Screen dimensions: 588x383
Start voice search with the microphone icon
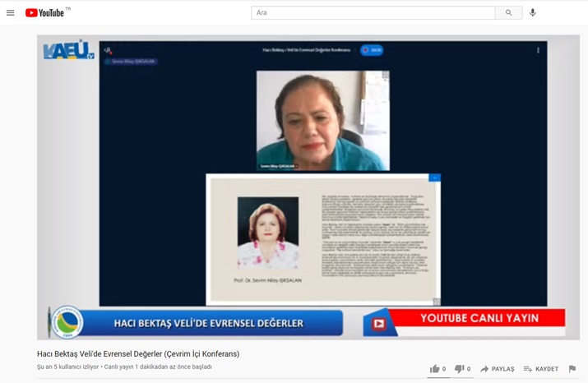click(533, 13)
